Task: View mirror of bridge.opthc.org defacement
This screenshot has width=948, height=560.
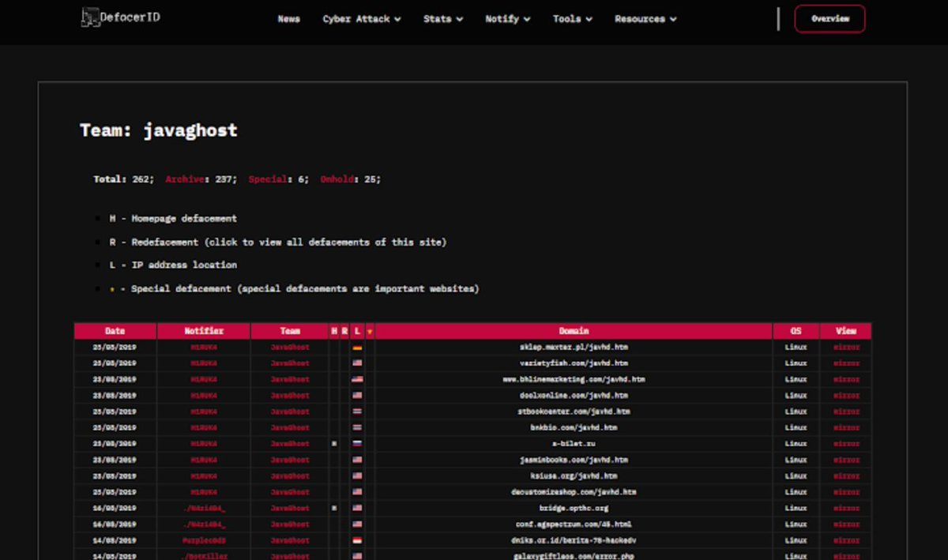Action: (846, 508)
